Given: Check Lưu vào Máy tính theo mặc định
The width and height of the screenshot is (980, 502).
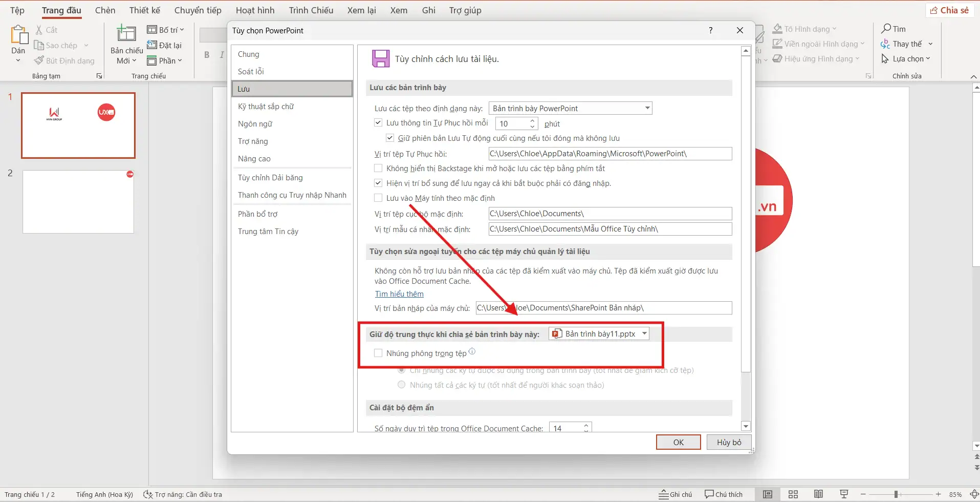Looking at the screenshot, I should (x=379, y=198).
